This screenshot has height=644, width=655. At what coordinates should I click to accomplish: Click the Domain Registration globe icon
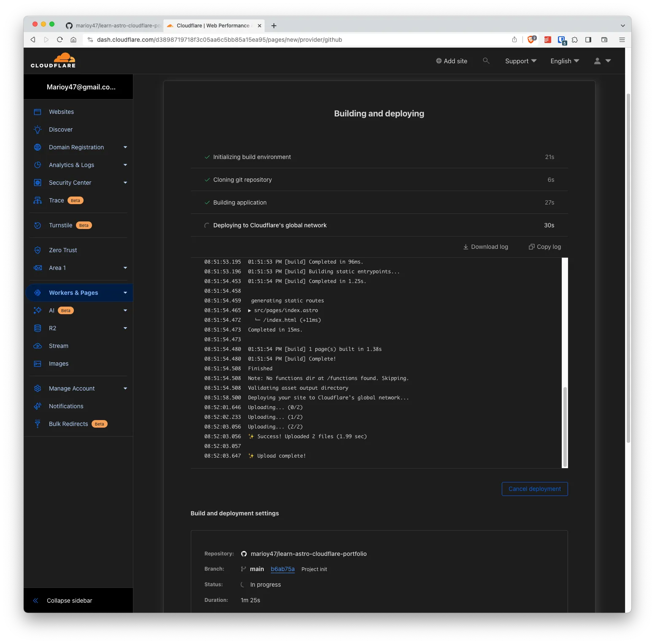coord(38,147)
